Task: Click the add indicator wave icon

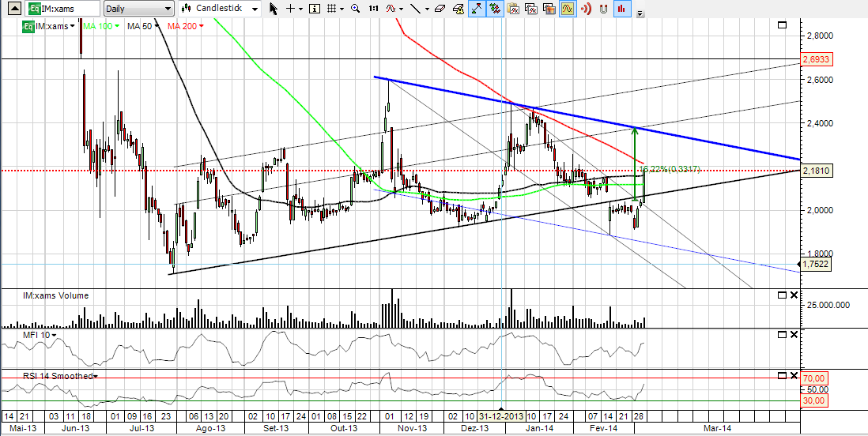Action: [391, 9]
